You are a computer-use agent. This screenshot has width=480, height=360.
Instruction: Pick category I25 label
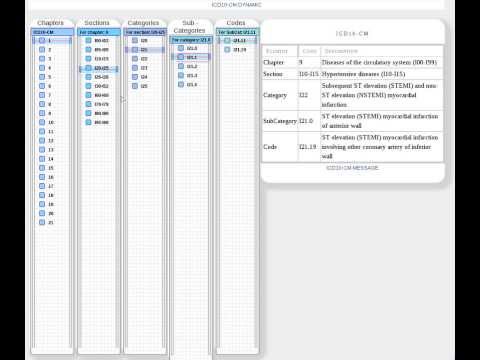[x=144, y=86]
